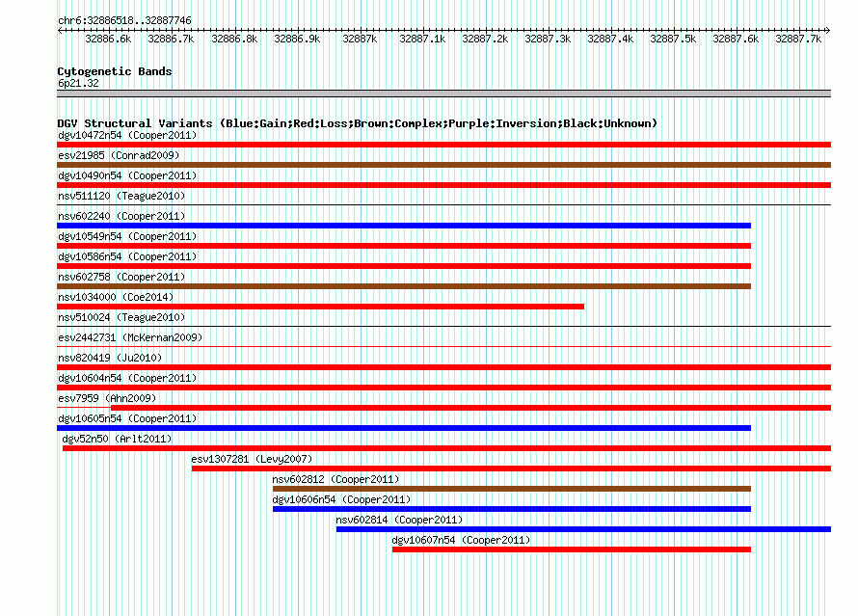Viewport: 858px width, 616px height.
Task: Open the dgv10605n54 (Cooper2011) label
Action: click(127, 418)
